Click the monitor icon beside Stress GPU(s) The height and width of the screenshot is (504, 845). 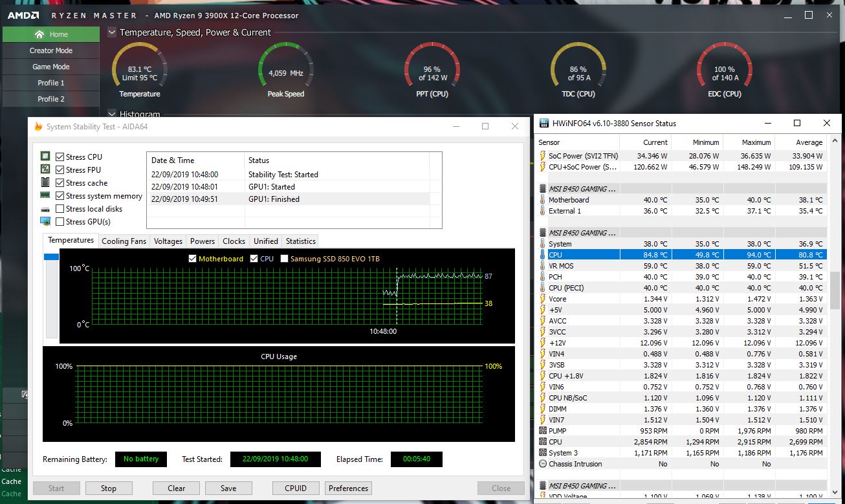[x=45, y=221]
